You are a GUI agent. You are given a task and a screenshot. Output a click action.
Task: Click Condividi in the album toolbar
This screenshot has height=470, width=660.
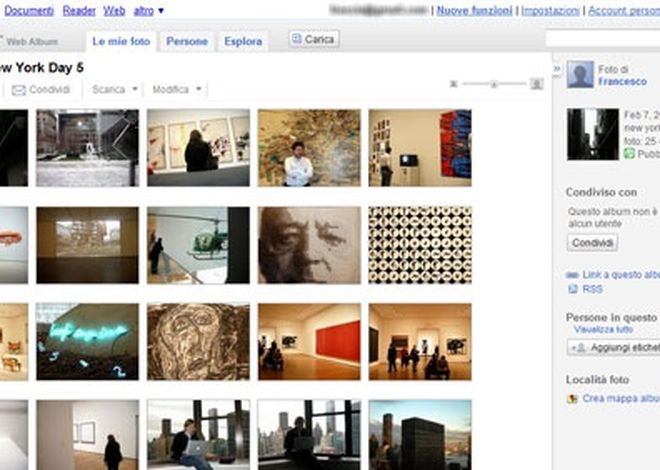coord(41,89)
